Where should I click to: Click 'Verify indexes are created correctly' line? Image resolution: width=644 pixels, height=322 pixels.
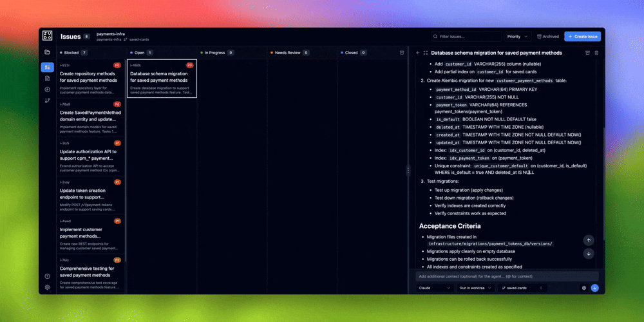(470, 205)
